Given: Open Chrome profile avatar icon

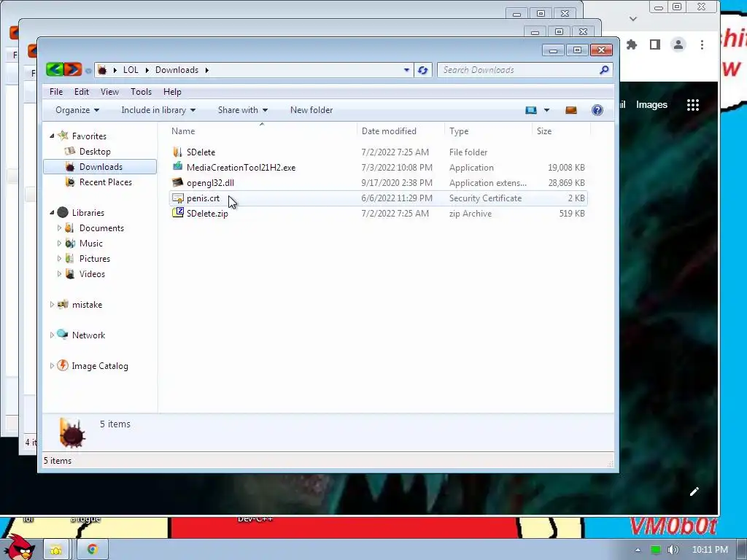Looking at the screenshot, I should click(x=678, y=44).
